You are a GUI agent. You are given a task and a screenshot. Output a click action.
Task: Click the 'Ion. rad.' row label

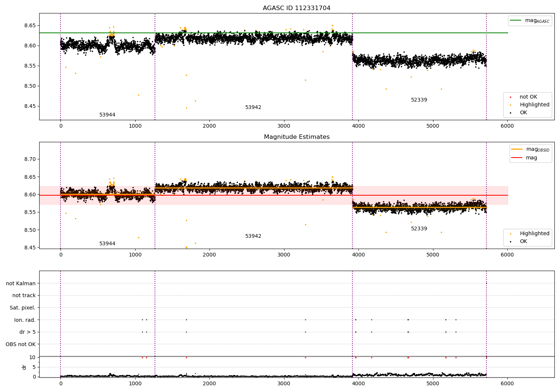(x=25, y=320)
